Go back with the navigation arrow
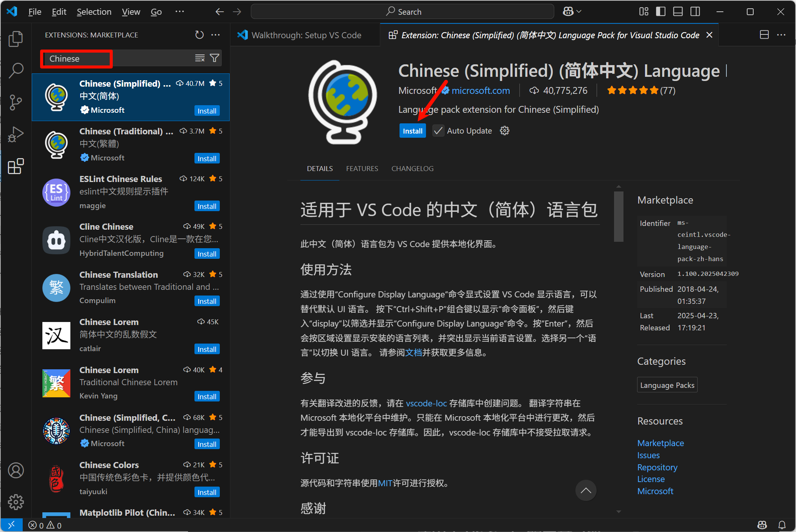796x532 pixels. [x=219, y=12]
